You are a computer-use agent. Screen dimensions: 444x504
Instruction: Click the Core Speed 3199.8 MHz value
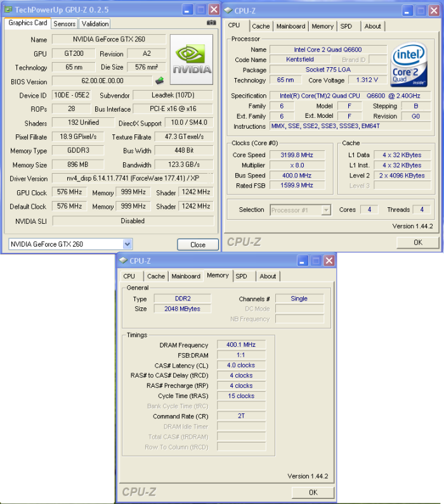[297, 155]
